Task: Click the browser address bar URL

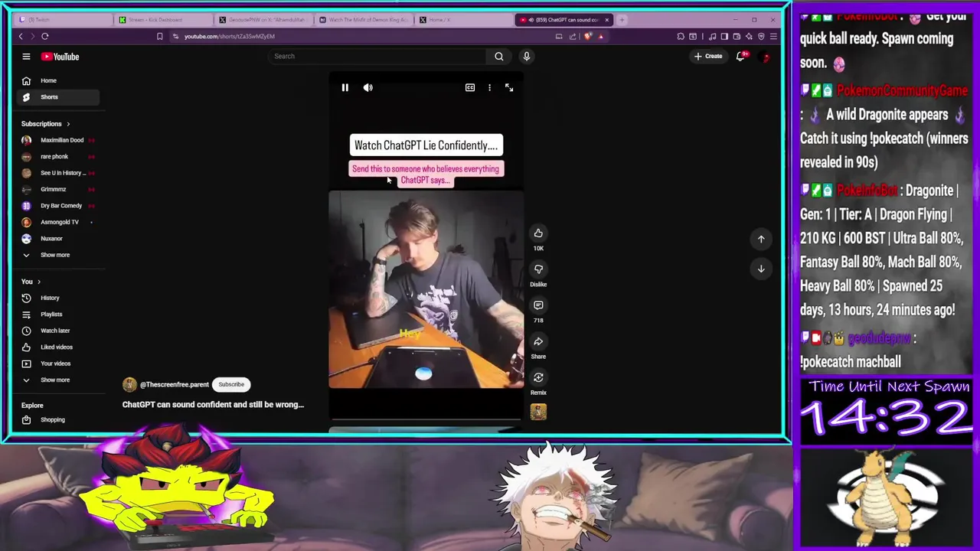Action: pos(230,36)
